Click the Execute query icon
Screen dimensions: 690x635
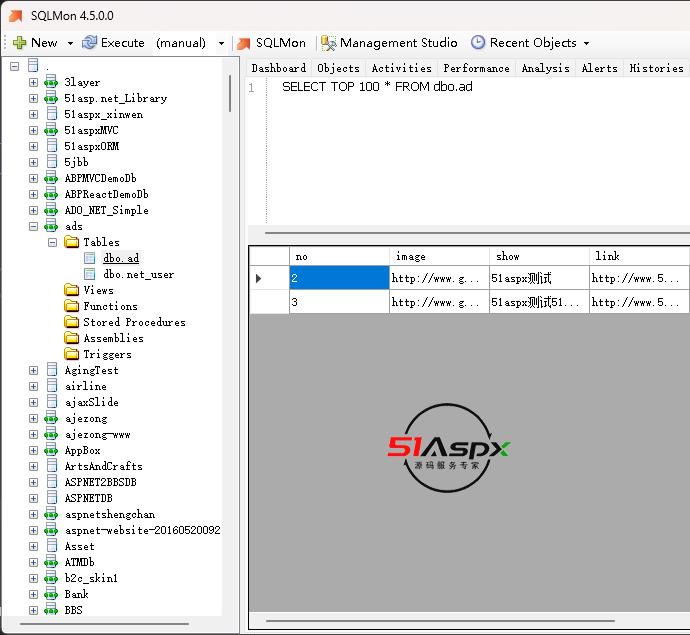click(89, 43)
